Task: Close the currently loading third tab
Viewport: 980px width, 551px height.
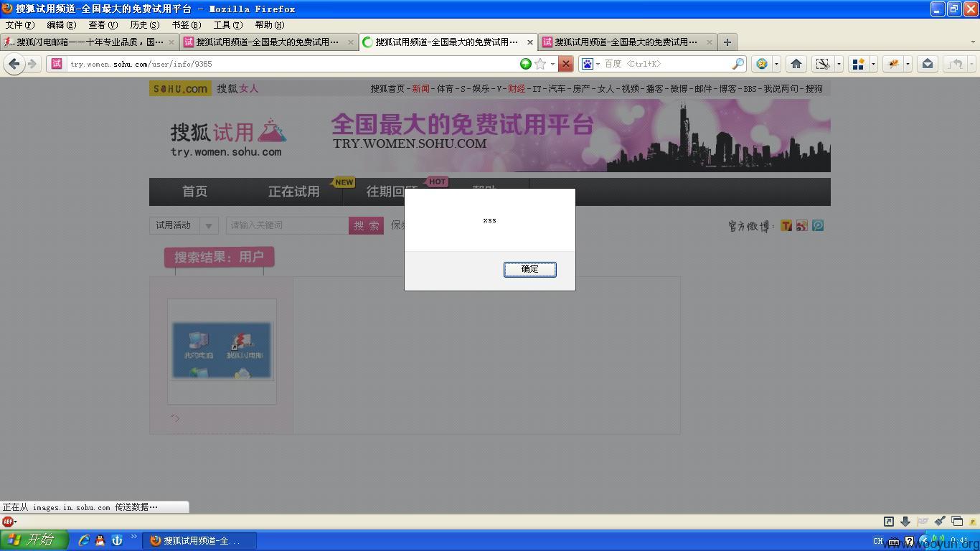Action: [x=530, y=42]
